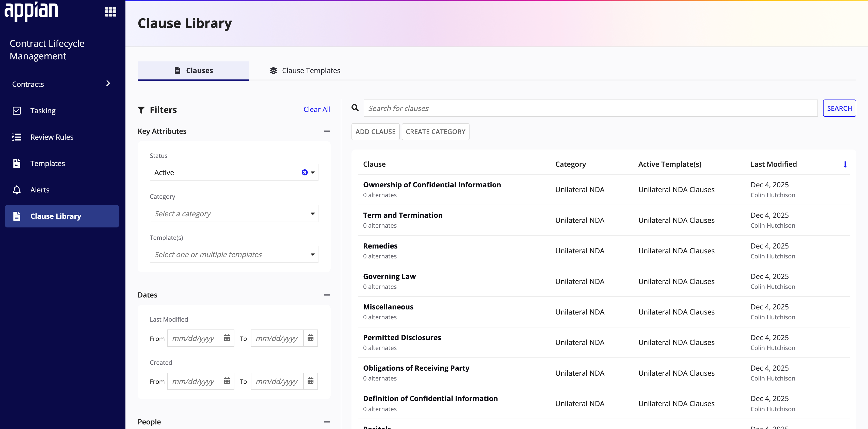Image resolution: width=868 pixels, height=429 pixels.
Task: Select Clause Library in sidebar
Action: 62,216
